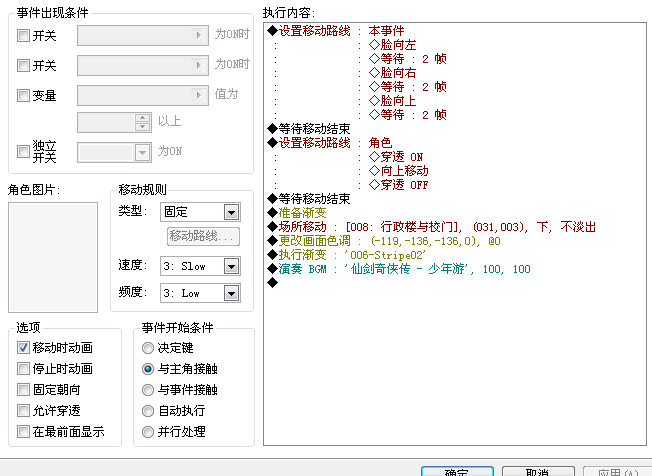The width and height of the screenshot is (652, 476).
Task: Check 允许穿透 option
Action: click(x=23, y=411)
